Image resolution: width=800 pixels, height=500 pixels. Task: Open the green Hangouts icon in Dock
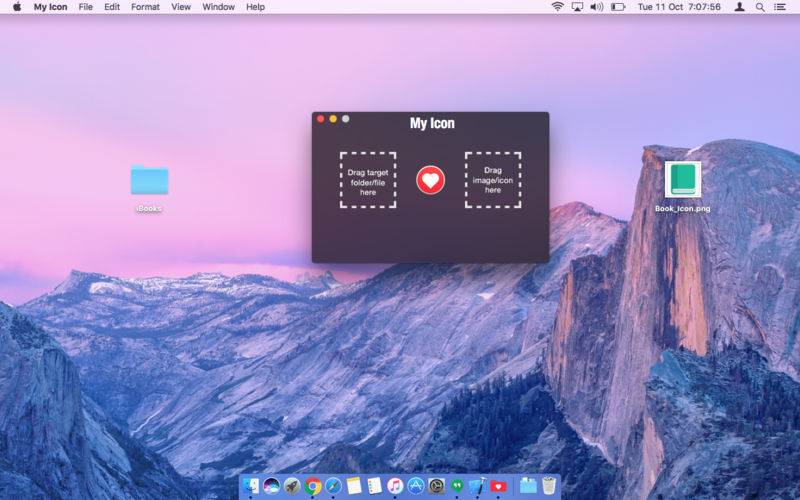coord(457,486)
